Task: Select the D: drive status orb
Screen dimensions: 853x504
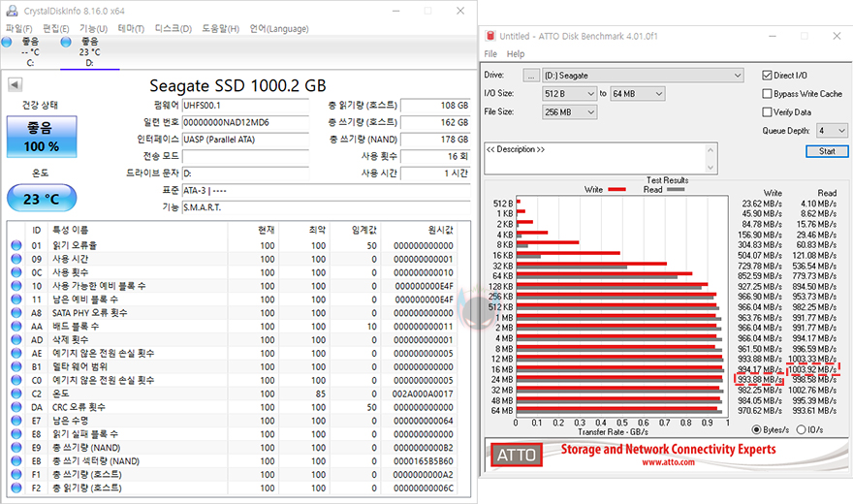Action: [x=66, y=42]
